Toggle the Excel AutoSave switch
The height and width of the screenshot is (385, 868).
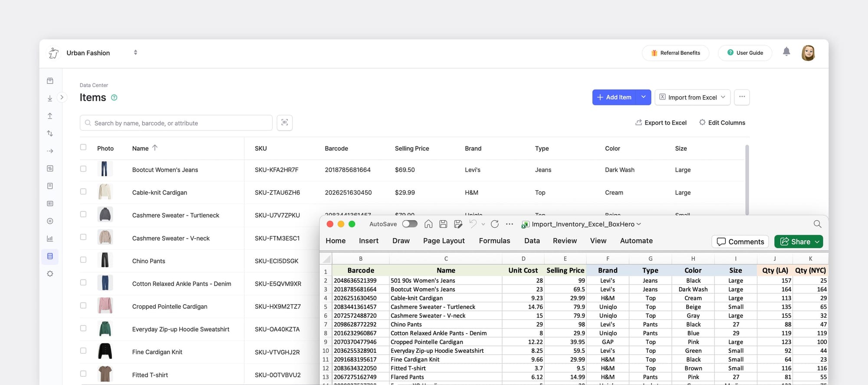[x=410, y=224]
